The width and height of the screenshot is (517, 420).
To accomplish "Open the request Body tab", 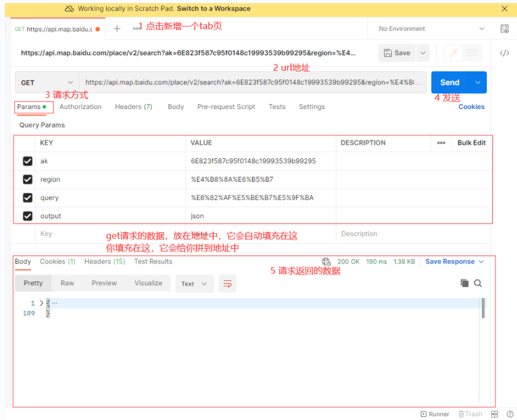I will (176, 107).
